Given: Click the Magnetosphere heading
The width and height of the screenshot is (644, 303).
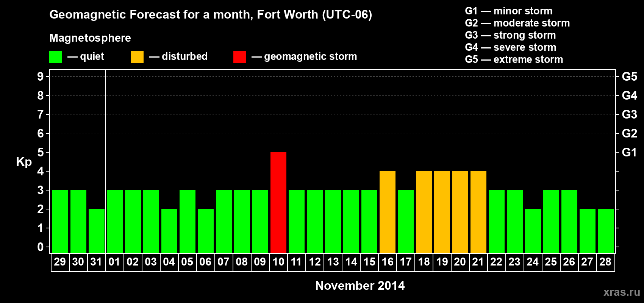Looking at the screenshot, I should click(x=90, y=38).
